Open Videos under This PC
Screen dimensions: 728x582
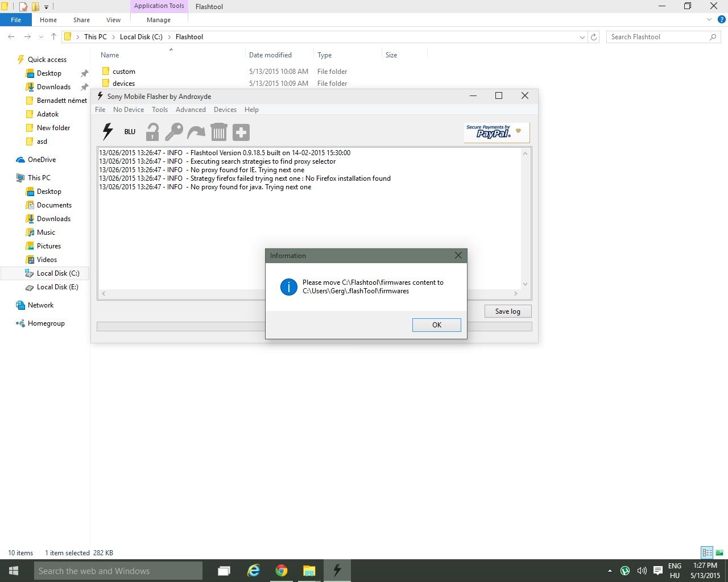pyautogui.click(x=47, y=260)
